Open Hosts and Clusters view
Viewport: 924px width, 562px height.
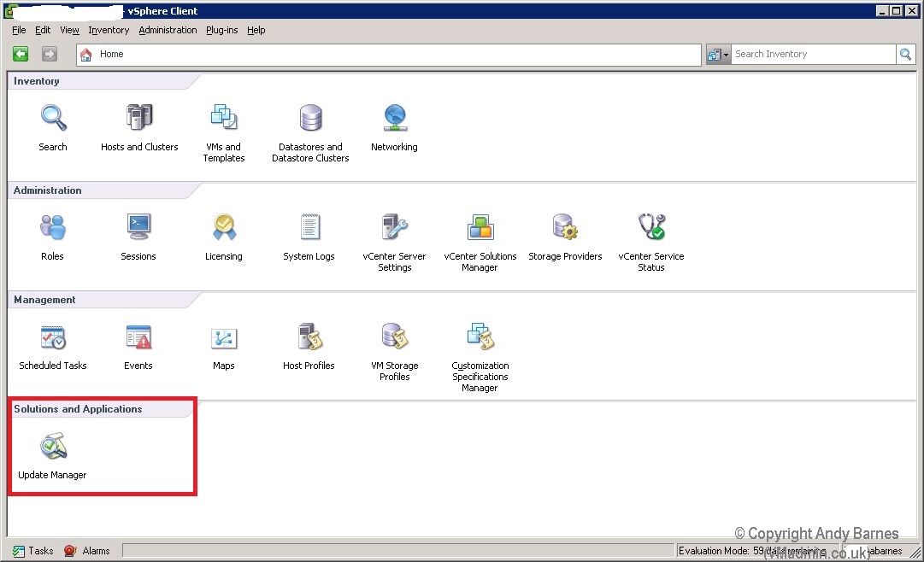(139, 118)
